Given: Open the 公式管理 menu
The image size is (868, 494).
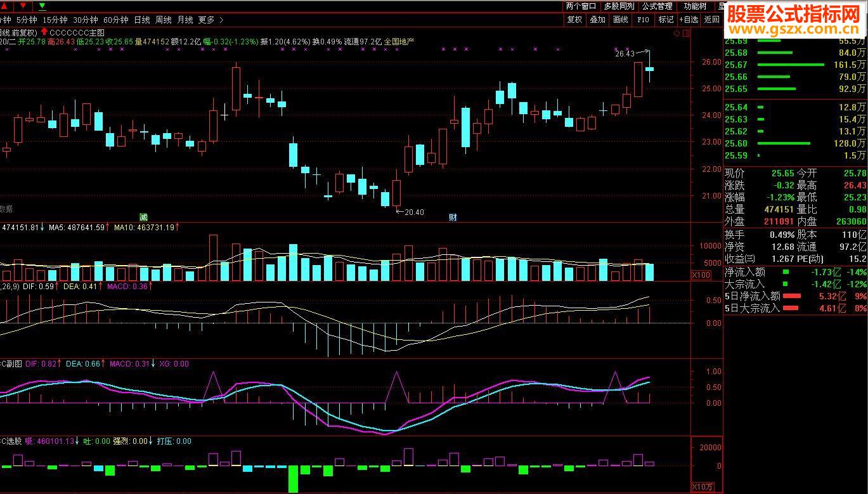Looking at the screenshot, I should [x=657, y=6].
